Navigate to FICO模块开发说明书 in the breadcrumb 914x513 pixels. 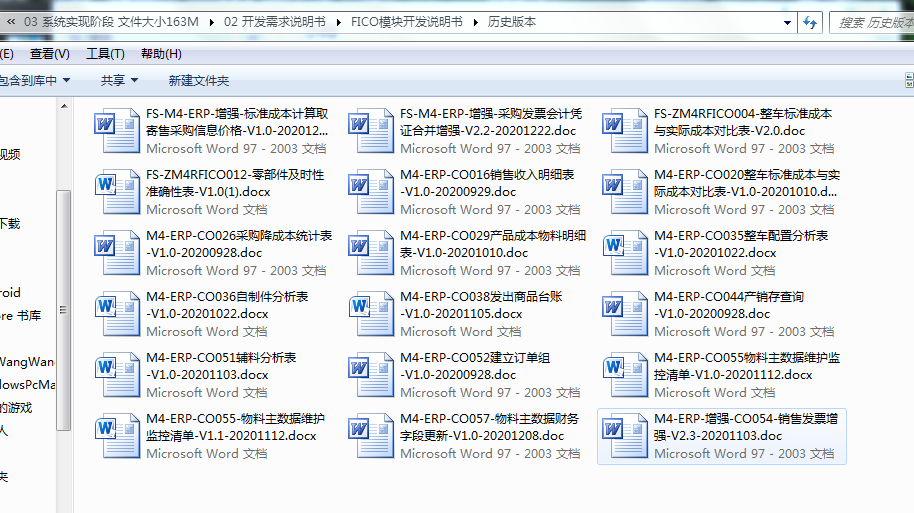[x=407, y=22]
